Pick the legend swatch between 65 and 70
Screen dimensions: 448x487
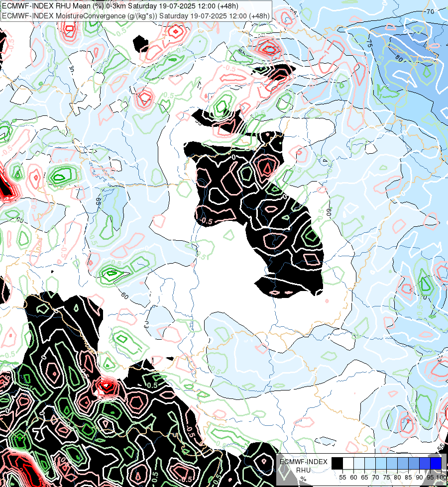pyautogui.click(x=370, y=463)
